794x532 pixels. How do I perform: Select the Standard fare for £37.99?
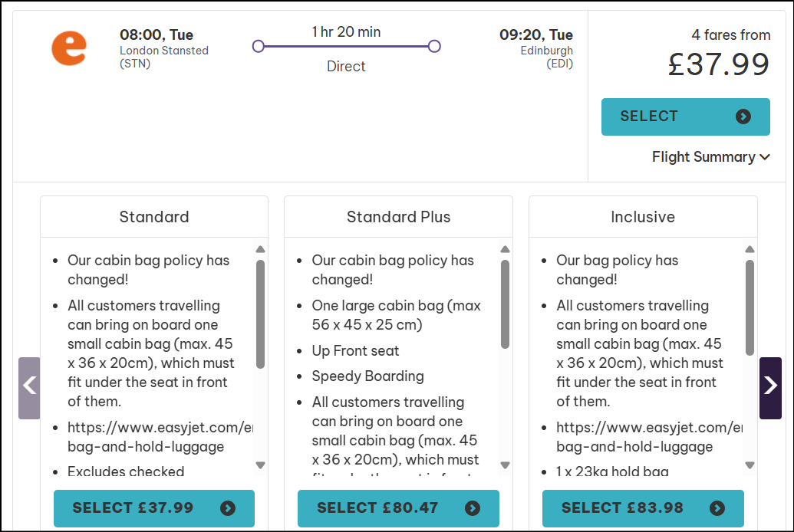[x=154, y=508]
